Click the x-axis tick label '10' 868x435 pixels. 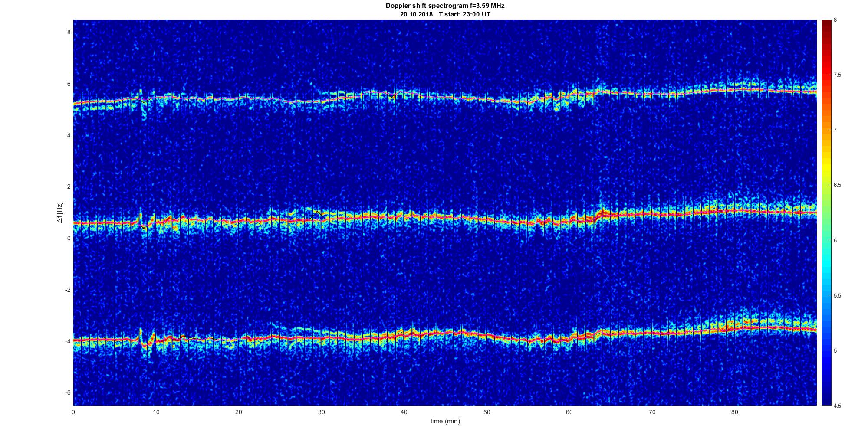pos(156,412)
